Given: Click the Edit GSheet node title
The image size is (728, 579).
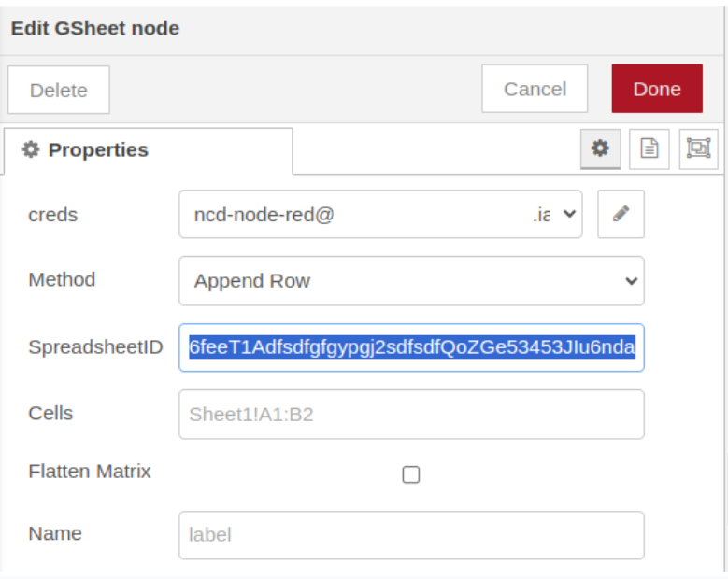Looking at the screenshot, I should tap(95, 28).
